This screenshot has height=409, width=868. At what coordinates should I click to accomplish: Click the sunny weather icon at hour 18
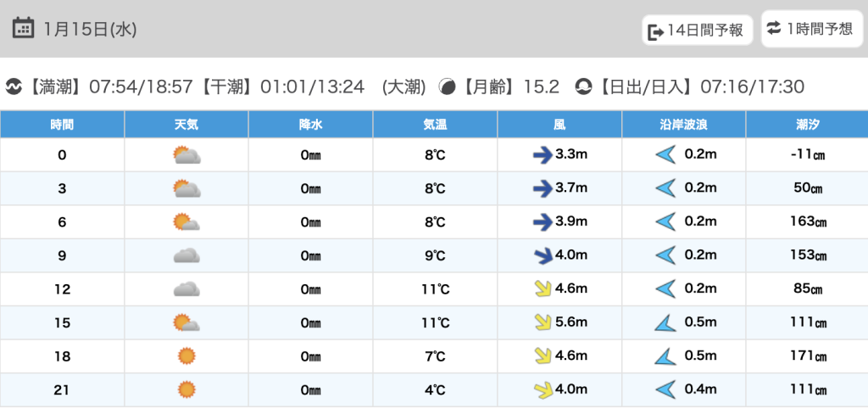[186, 356]
